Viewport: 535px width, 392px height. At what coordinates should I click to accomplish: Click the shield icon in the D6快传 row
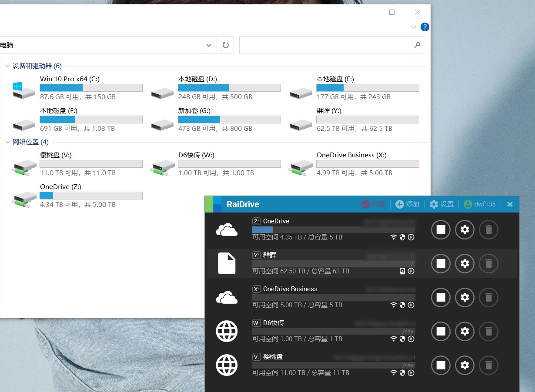(x=402, y=339)
